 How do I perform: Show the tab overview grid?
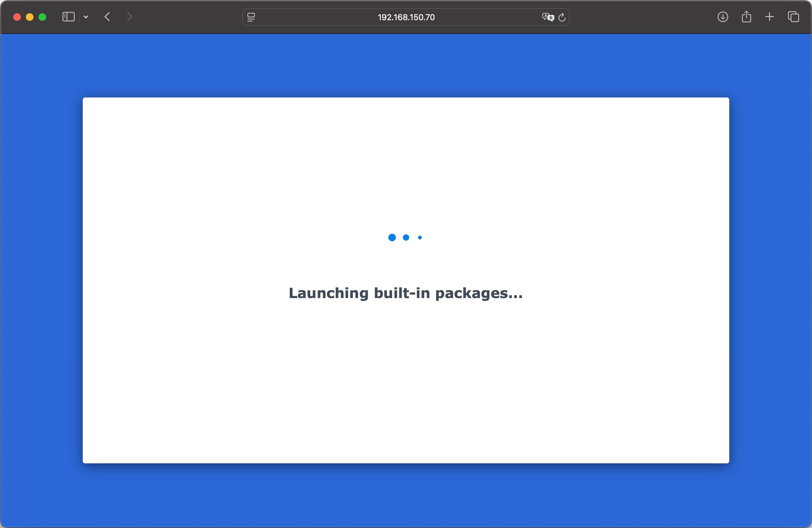point(793,17)
